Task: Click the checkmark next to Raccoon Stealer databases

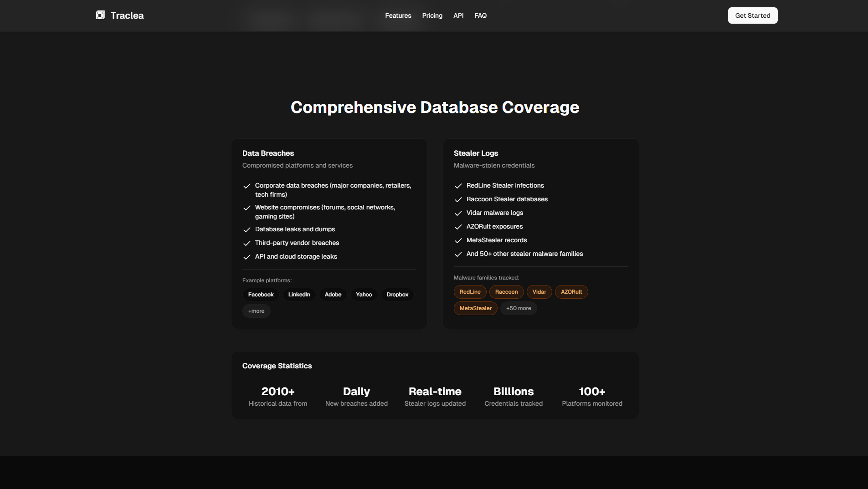Action: (x=458, y=199)
